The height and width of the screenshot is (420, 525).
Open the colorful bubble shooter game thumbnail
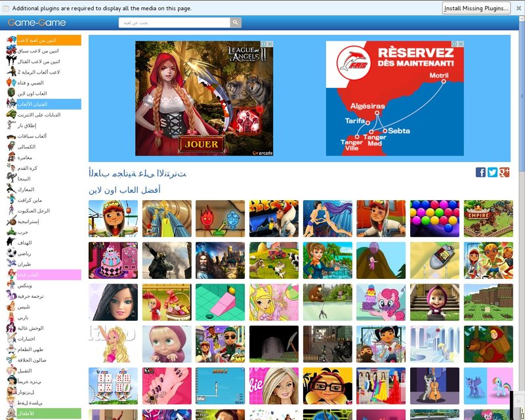(434, 219)
